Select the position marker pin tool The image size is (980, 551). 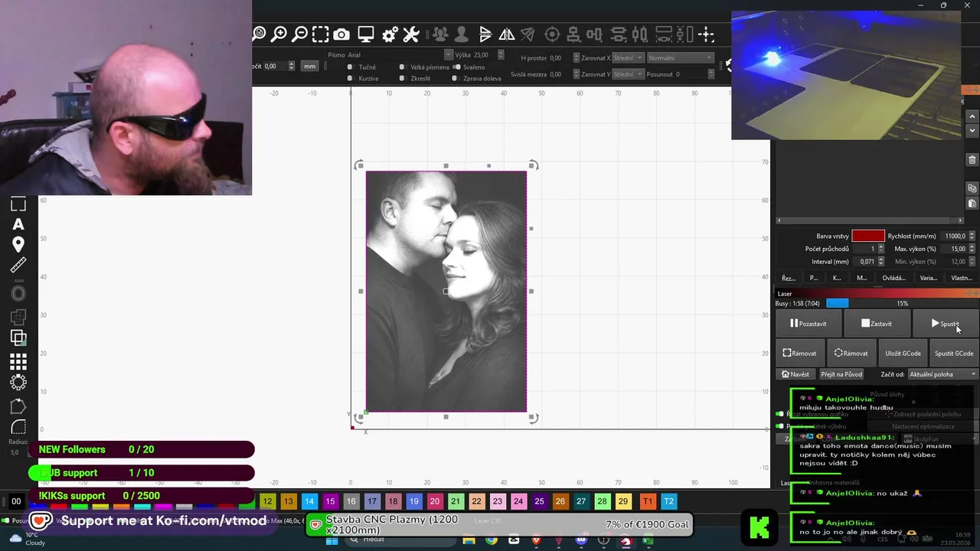click(x=18, y=245)
